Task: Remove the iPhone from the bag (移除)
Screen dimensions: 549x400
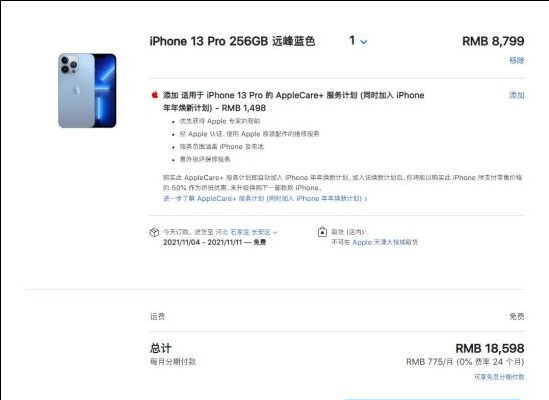Action: point(516,60)
